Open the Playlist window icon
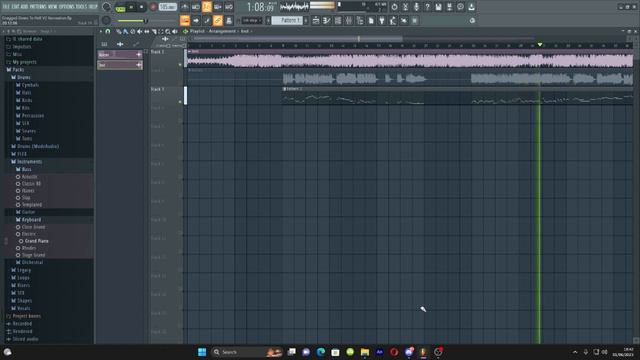This screenshot has width=640, height=360. tap(316, 20)
